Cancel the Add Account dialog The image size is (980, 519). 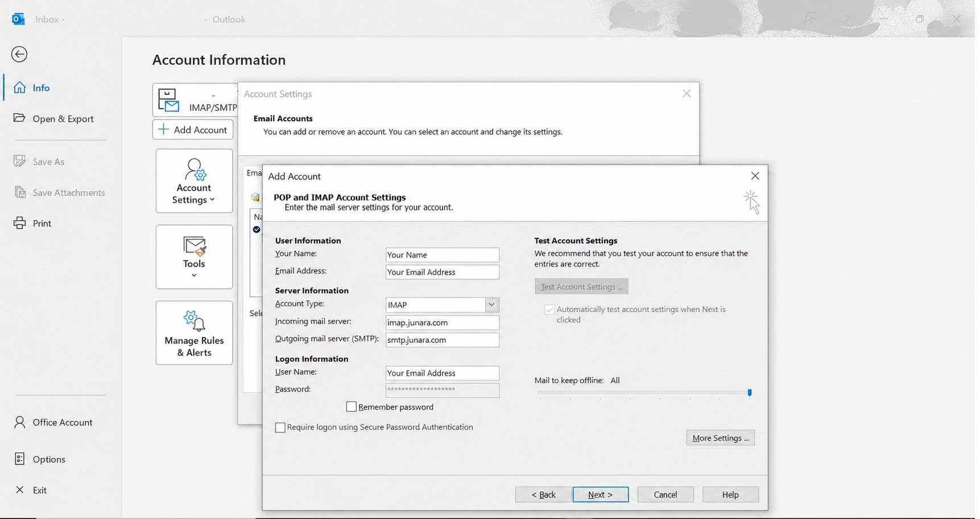[665, 495]
